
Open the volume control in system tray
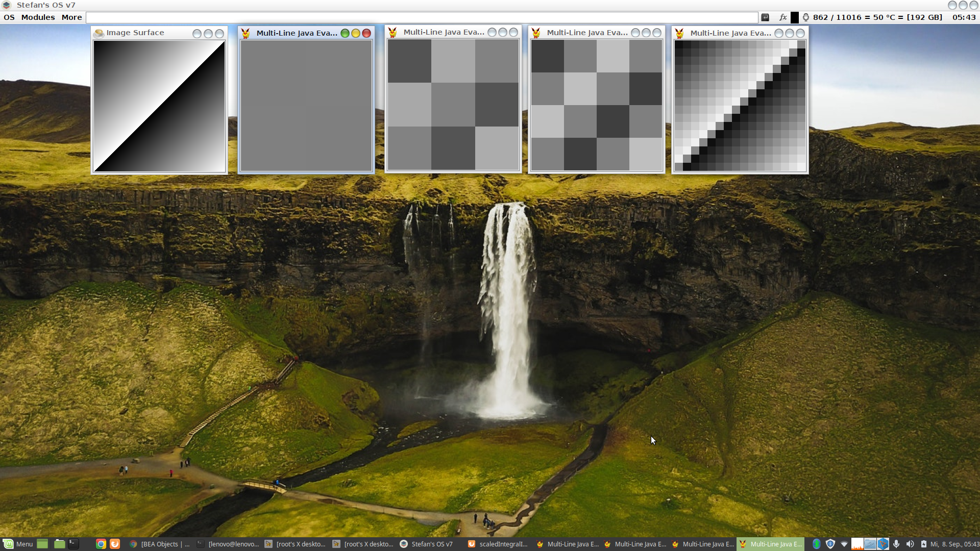coord(910,544)
